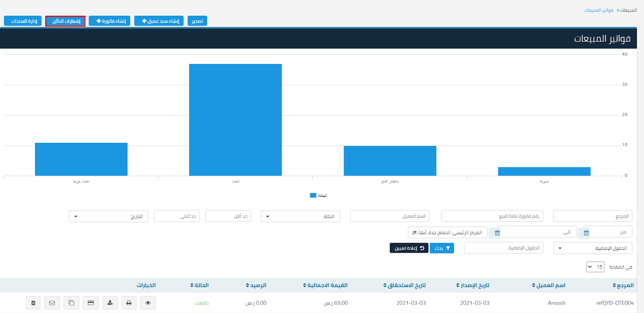Toggle the الحالة legend in the chart
644x313 pixels.
tap(318, 196)
